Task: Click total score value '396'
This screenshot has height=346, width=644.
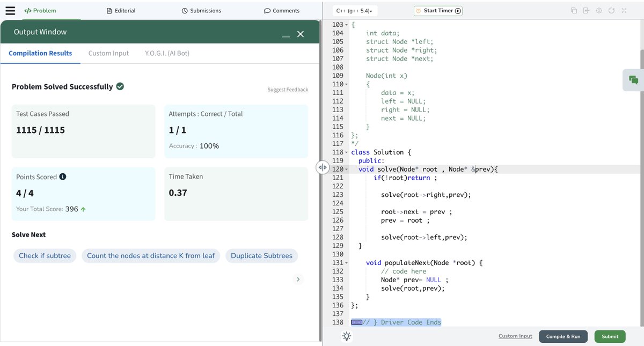Action: point(72,209)
